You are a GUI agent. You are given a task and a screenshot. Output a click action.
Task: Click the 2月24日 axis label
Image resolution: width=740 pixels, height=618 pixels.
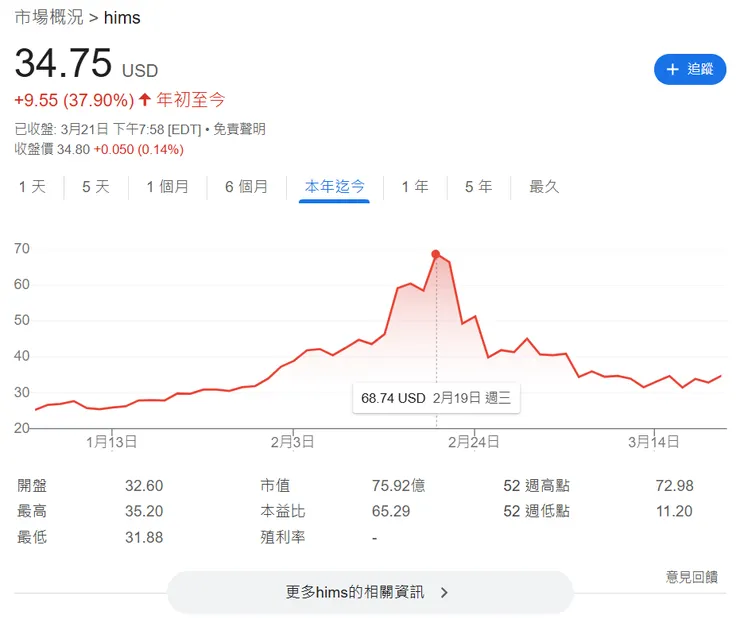pyautogui.click(x=474, y=442)
